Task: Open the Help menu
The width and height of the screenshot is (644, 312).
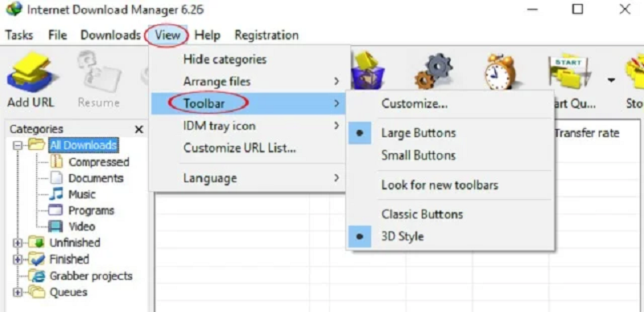Action: (208, 35)
